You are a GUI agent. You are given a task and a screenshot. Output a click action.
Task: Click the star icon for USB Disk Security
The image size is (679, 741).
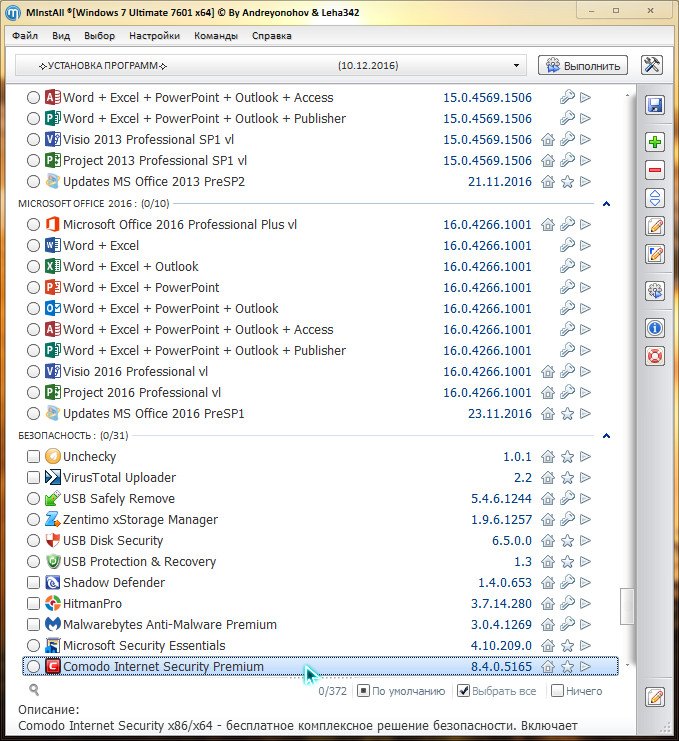point(567,540)
